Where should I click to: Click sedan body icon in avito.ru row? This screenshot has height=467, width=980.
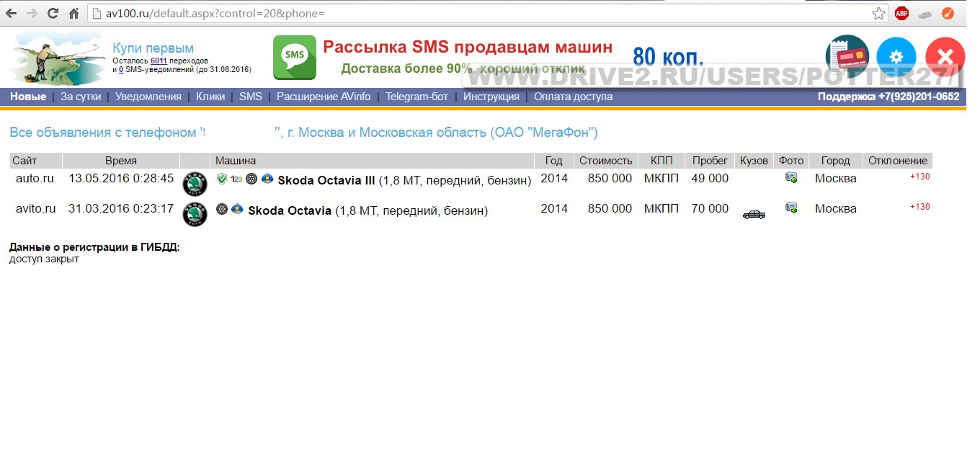754,214
